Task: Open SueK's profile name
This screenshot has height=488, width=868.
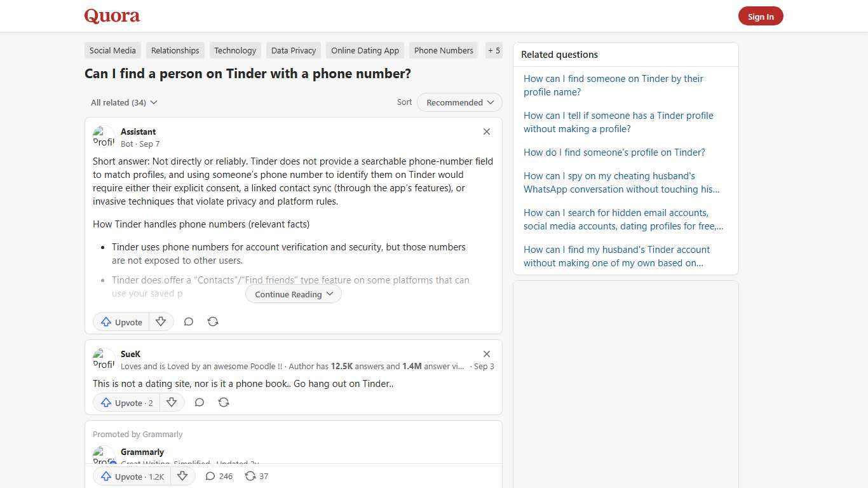Action: pos(130,354)
